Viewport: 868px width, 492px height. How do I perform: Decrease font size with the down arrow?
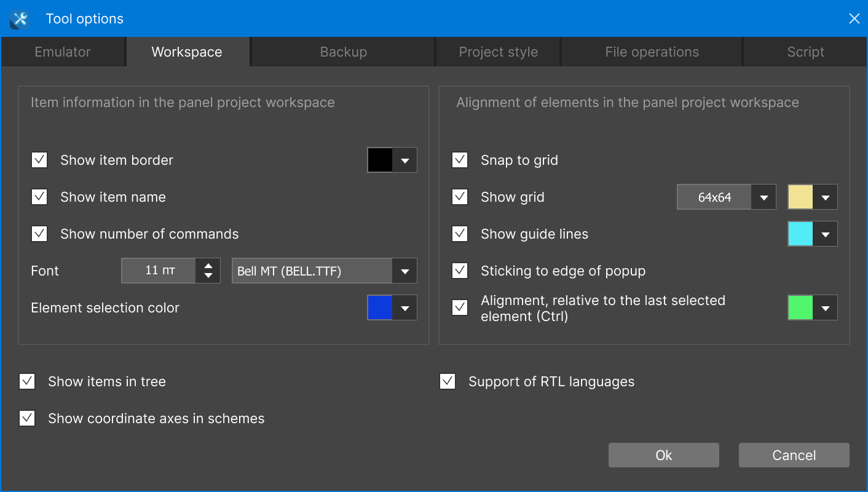coord(208,276)
